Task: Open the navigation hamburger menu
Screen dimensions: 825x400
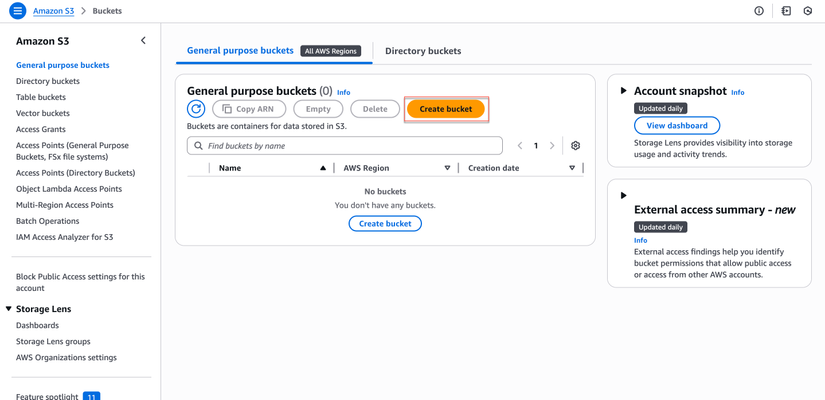Action: pos(17,11)
